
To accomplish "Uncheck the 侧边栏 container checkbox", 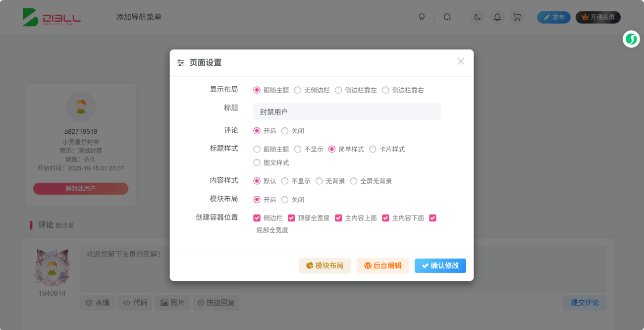I will pos(257,218).
